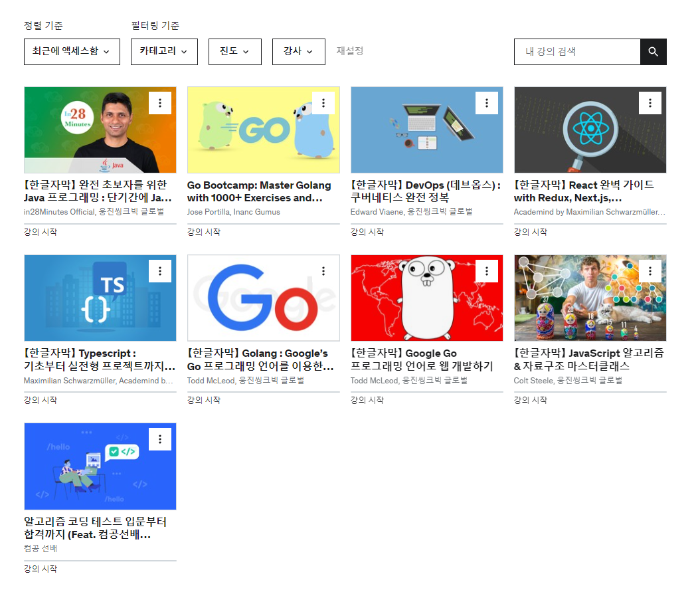Open title 알고리즘 코딩 테스트 입문부터 합격까지

(x=95, y=528)
